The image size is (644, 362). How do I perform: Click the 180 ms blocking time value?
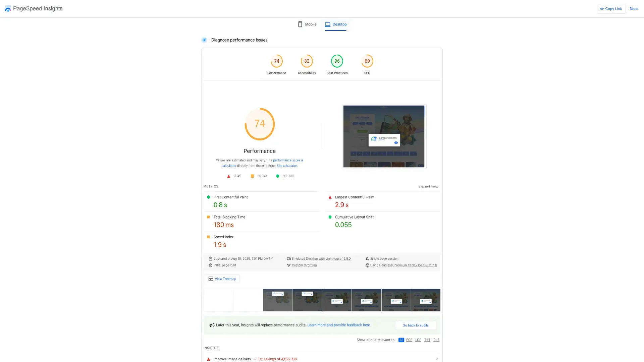tap(224, 225)
